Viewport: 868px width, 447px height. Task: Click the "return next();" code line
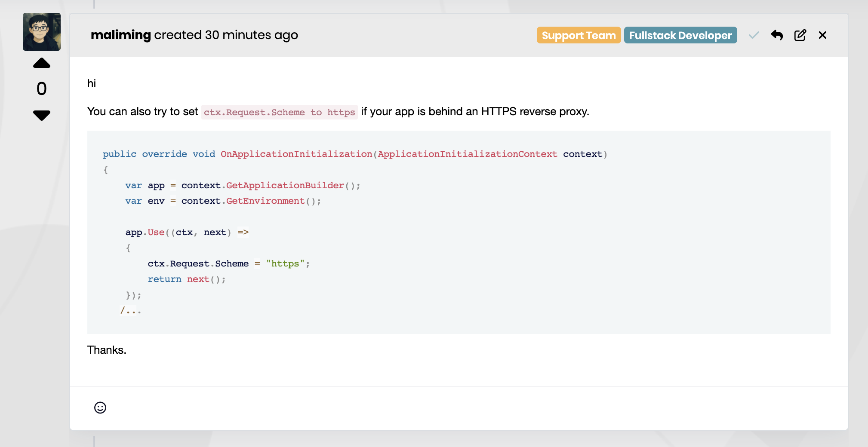tap(186, 279)
